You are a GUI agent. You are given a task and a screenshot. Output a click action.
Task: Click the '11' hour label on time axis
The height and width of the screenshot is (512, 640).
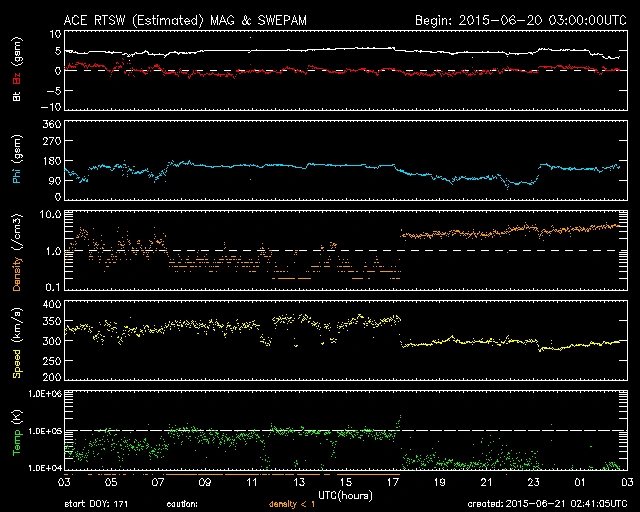[x=252, y=483]
